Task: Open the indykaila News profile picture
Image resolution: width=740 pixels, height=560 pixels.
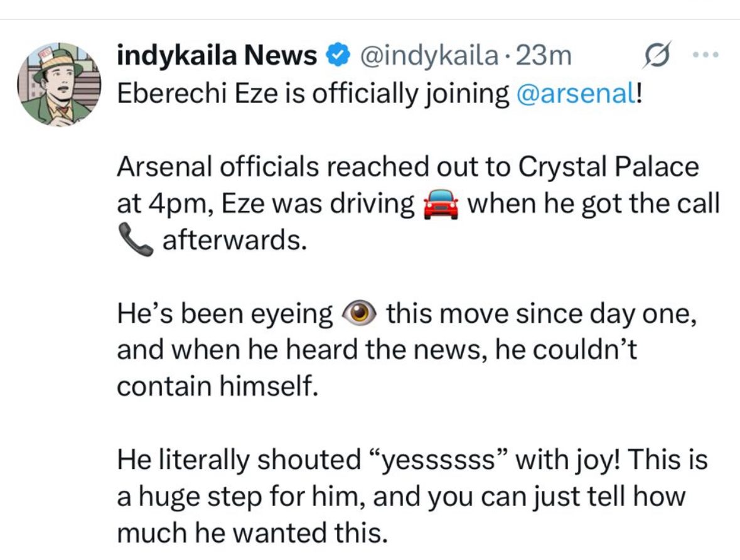Action: point(60,85)
